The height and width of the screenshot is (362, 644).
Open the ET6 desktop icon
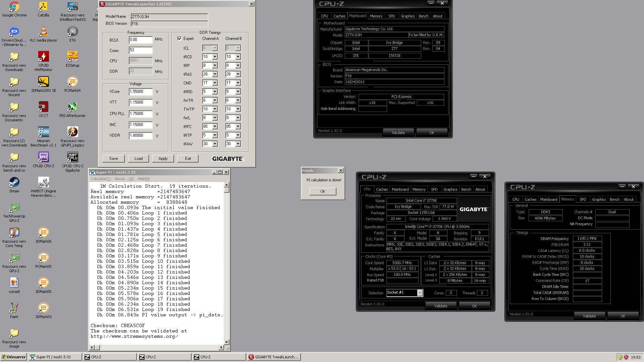(x=72, y=34)
